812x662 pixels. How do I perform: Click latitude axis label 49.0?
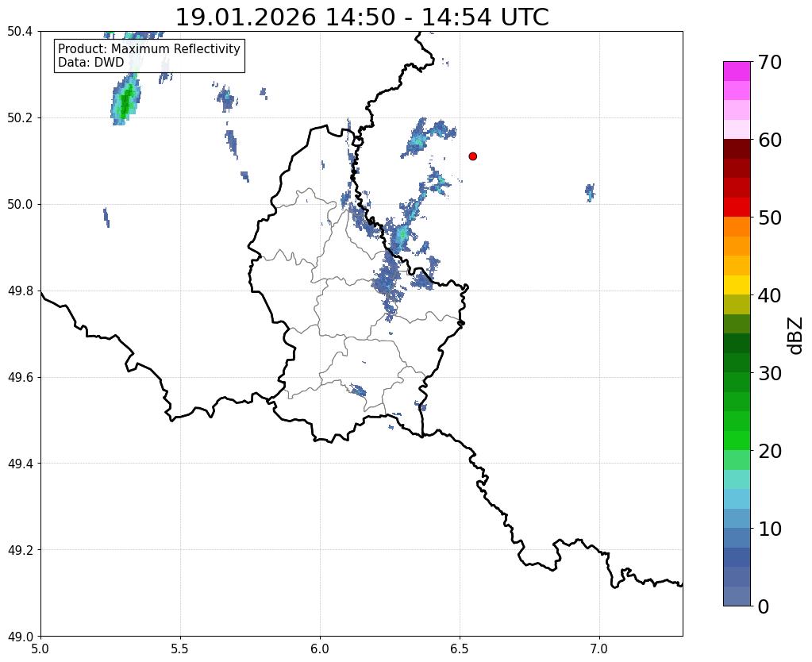click(x=20, y=637)
